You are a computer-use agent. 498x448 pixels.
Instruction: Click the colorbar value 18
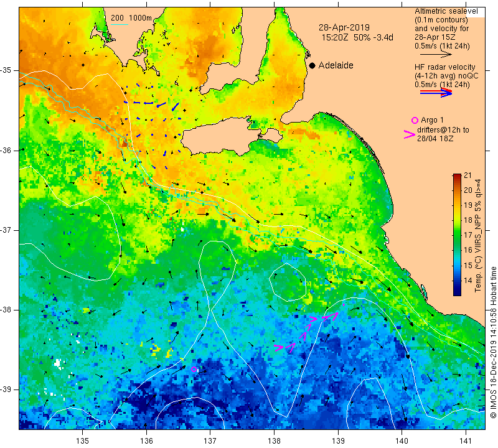point(468,220)
